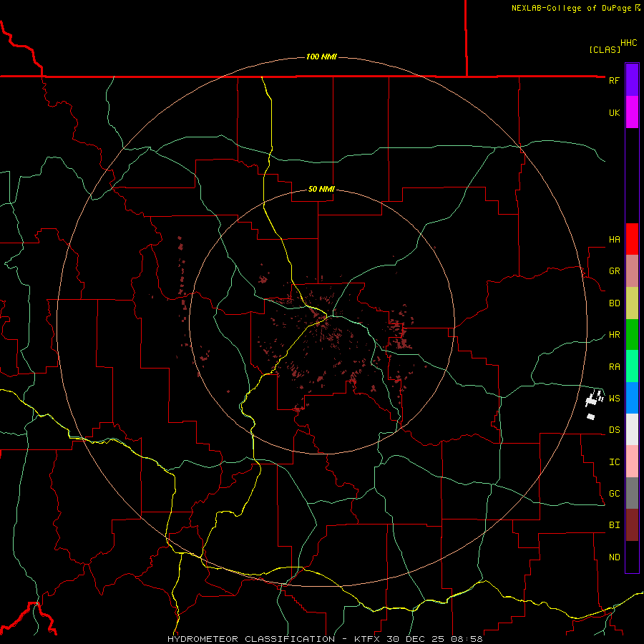
Task: Click the HHC product label
Action: 629,43
